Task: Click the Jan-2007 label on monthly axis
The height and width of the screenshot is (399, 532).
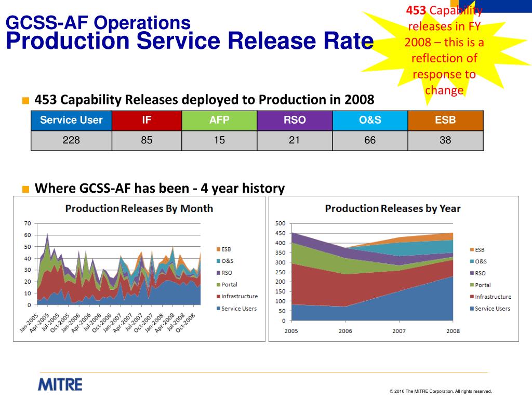Action: pyautogui.click(x=112, y=323)
